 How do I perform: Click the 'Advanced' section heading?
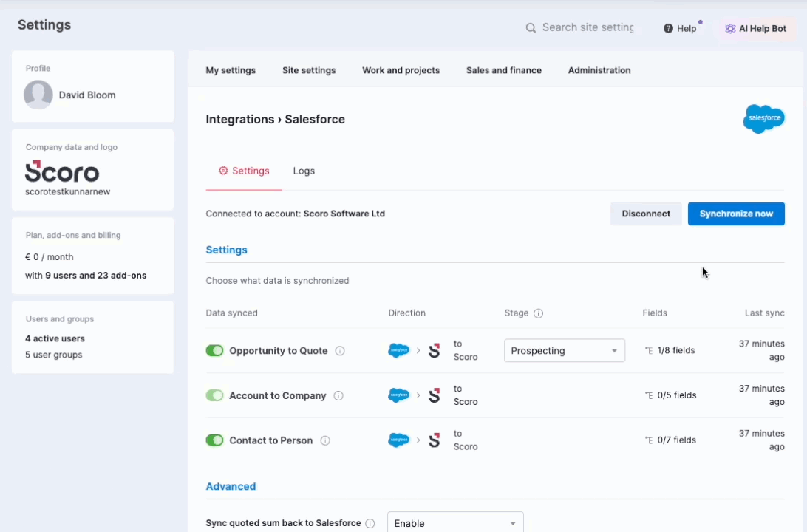pyautogui.click(x=231, y=486)
